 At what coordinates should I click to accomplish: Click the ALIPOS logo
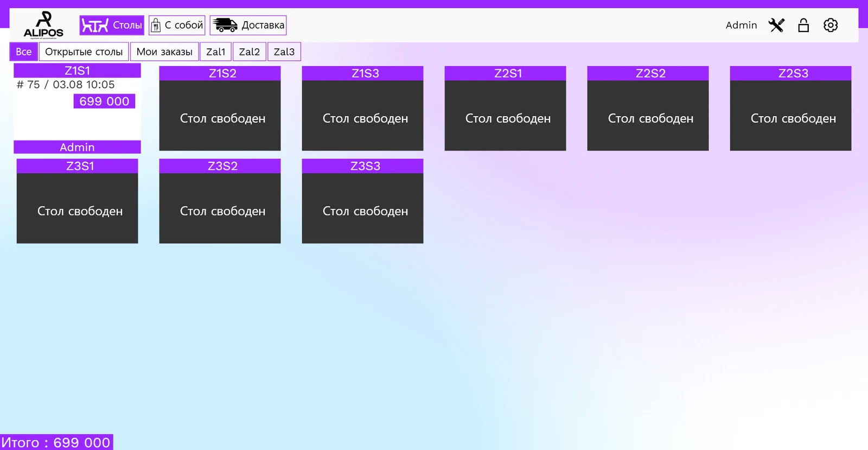tap(43, 25)
